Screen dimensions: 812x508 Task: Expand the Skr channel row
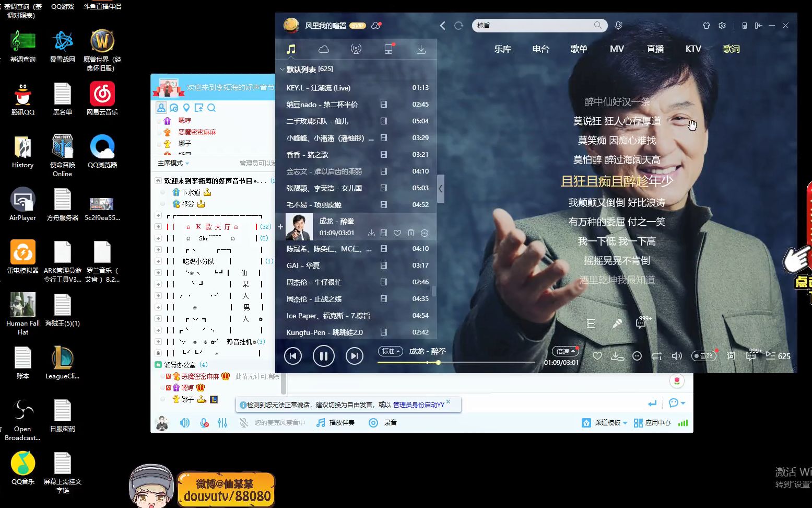[x=158, y=238]
